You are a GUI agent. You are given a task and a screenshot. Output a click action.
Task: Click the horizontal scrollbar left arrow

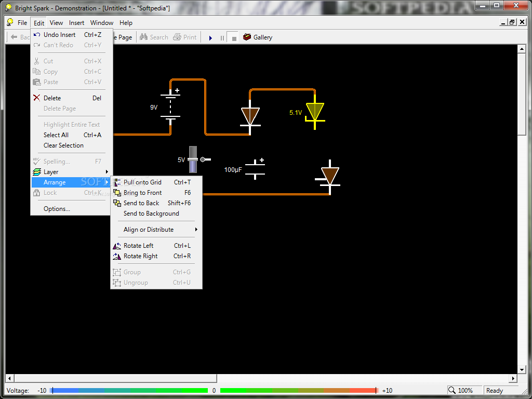tap(9, 378)
